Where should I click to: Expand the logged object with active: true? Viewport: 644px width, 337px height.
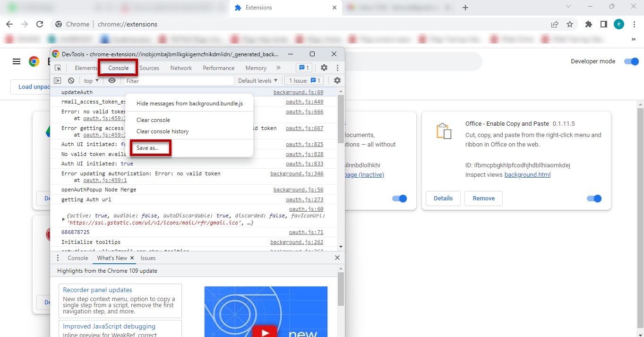point(64,219)
